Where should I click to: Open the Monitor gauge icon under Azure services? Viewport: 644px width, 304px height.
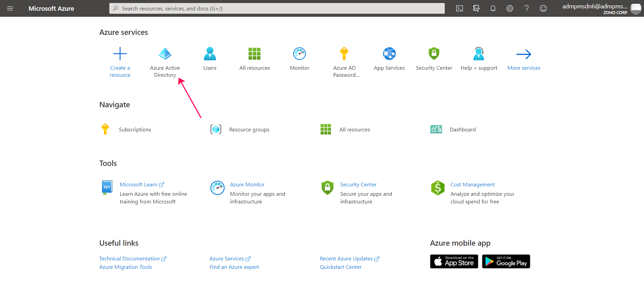click(300, 54)
